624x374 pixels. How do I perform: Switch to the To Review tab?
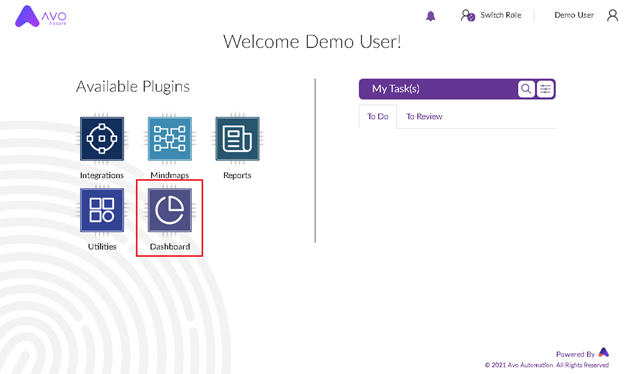point(424,117)
